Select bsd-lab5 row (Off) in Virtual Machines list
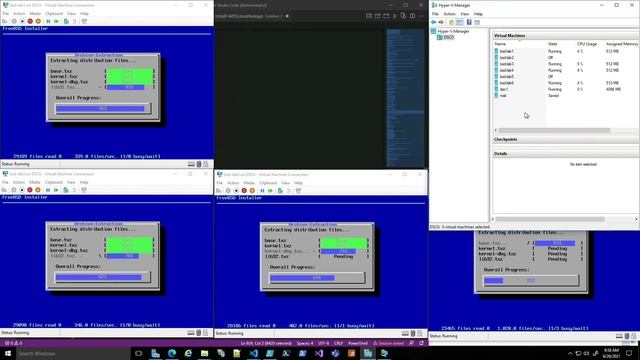 click(x=566, y=76)
